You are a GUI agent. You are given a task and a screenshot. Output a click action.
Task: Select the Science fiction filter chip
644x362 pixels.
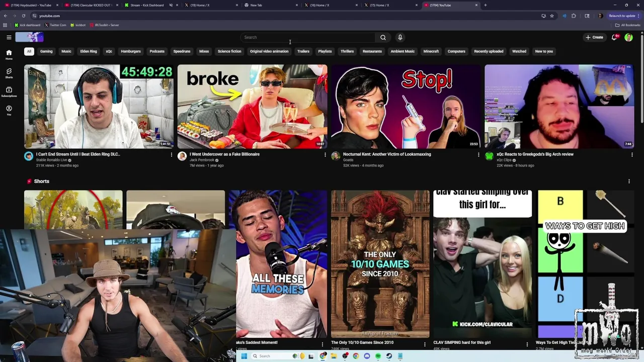tap(229, 51)
